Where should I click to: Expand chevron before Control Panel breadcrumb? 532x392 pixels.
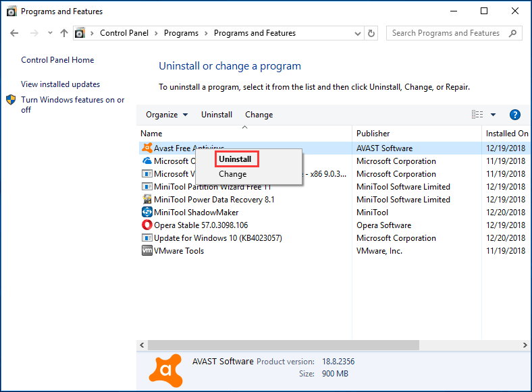coord(92,33)
